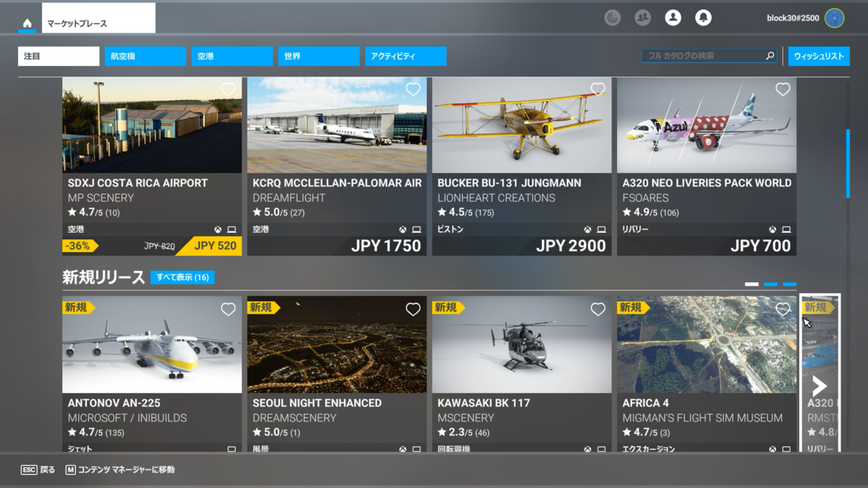Click コンテンツ マネージャーに移動 button
The height and width of the screenshot is (488, 868).
[x=120, y=470]
